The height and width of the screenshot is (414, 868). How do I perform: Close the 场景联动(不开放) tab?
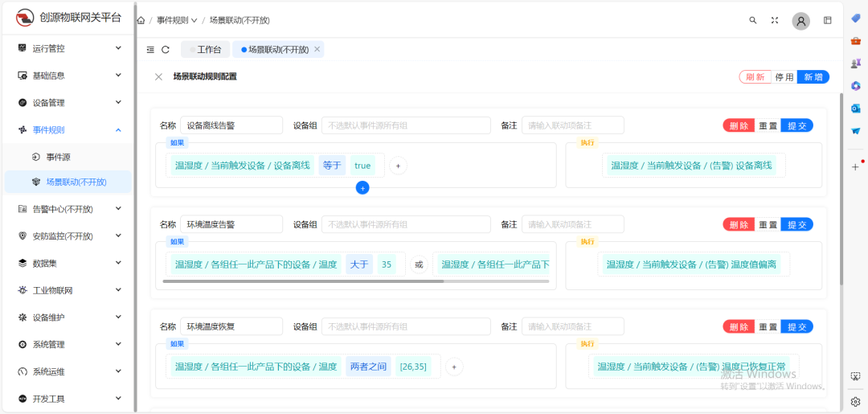[x=317, y=49]
